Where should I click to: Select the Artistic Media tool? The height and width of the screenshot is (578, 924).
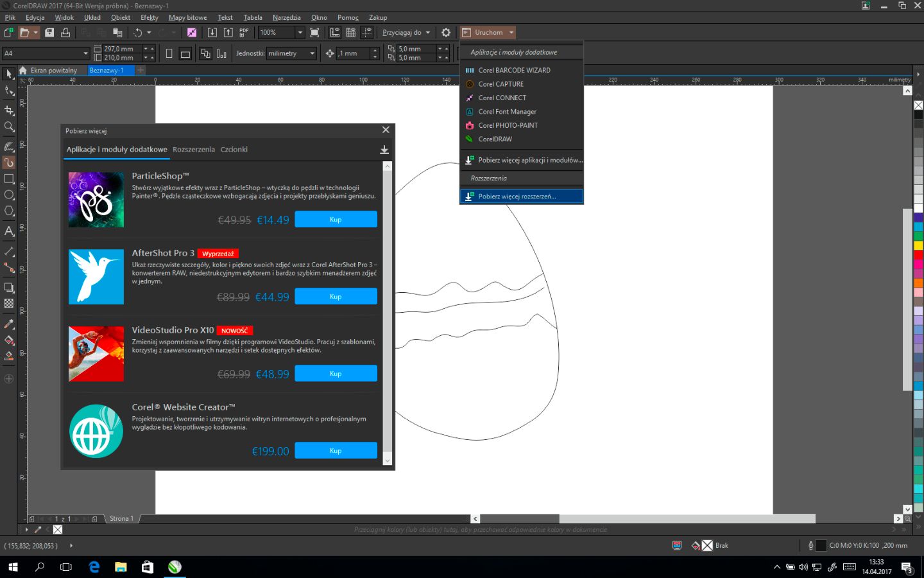tap(9, 147)
